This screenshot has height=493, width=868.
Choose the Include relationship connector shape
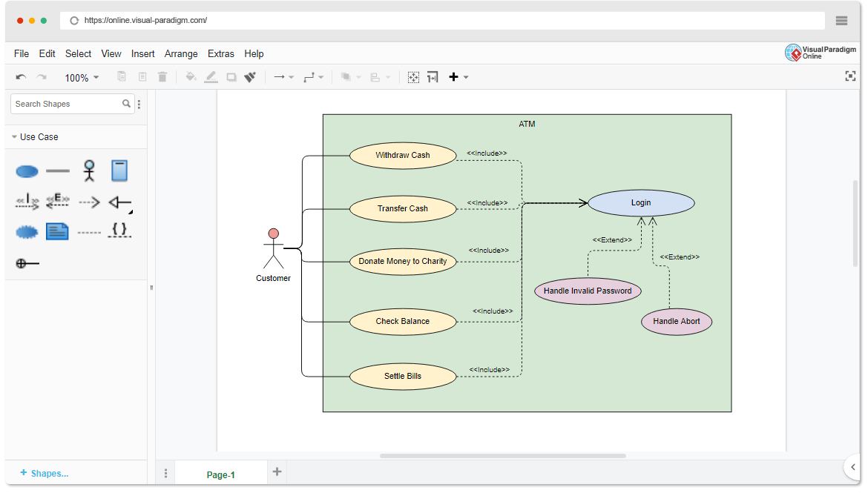pyautogui.click(x=27, y=202)
